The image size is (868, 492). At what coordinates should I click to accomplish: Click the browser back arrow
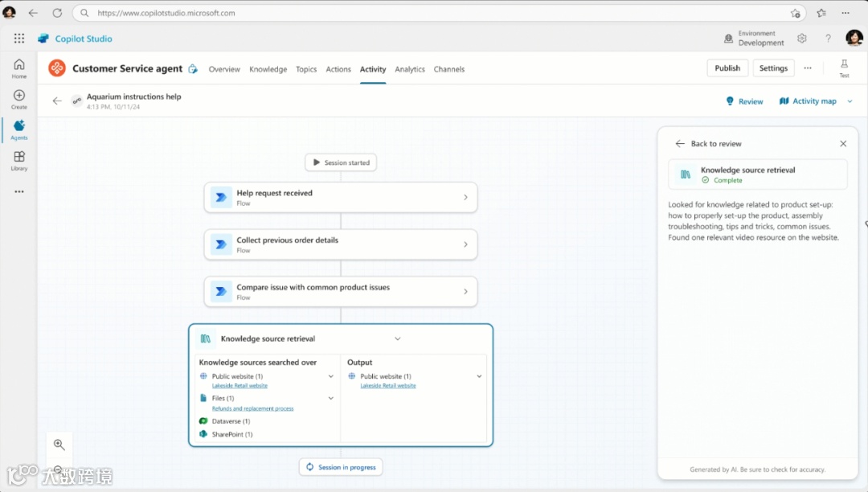point(33,13)
